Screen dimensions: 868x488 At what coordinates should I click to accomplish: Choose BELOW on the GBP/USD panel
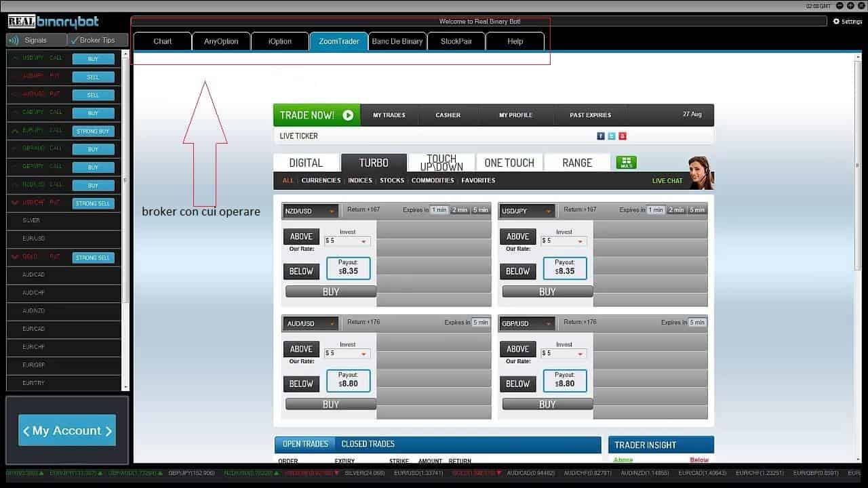click(x=517, y=384)
